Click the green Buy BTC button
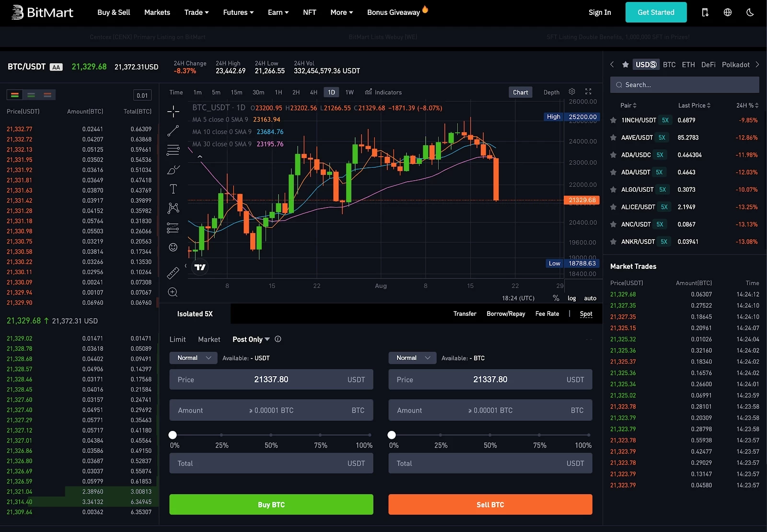The image size is (767, 532). [271, 505]
